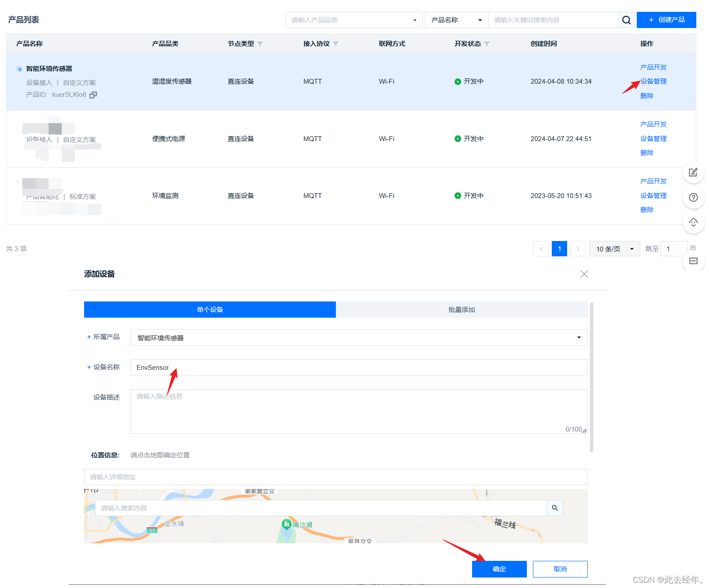Select page 1 in pagination
Screen dimensions: 709x588
tap(559, 249)
